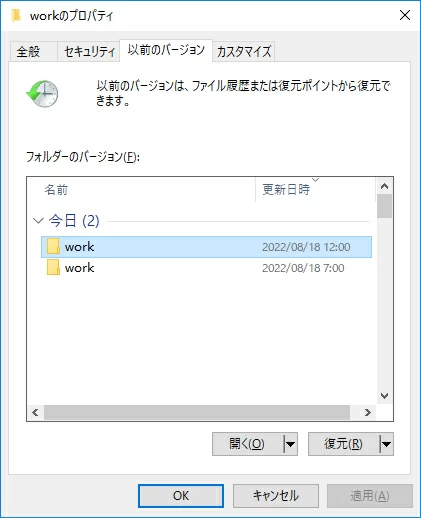421x518 pixels.
Task: Switch to the セキュリティ tab
Action: coord(89,52)
